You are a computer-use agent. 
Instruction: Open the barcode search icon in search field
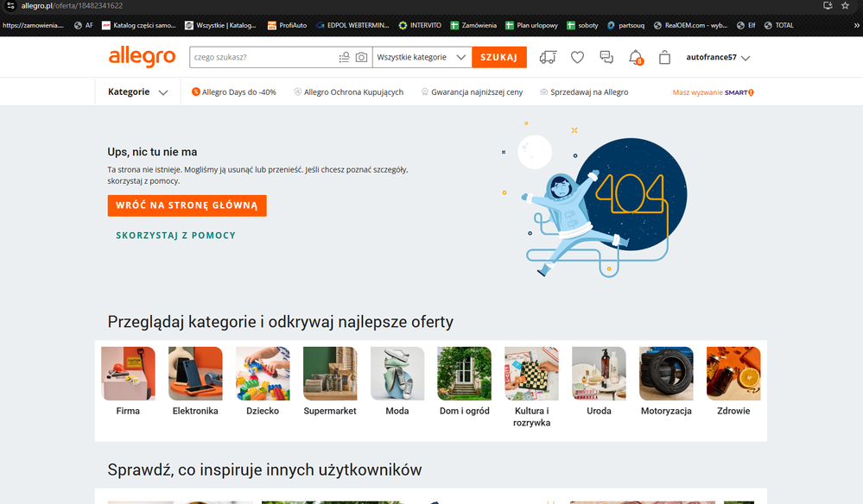344,57
